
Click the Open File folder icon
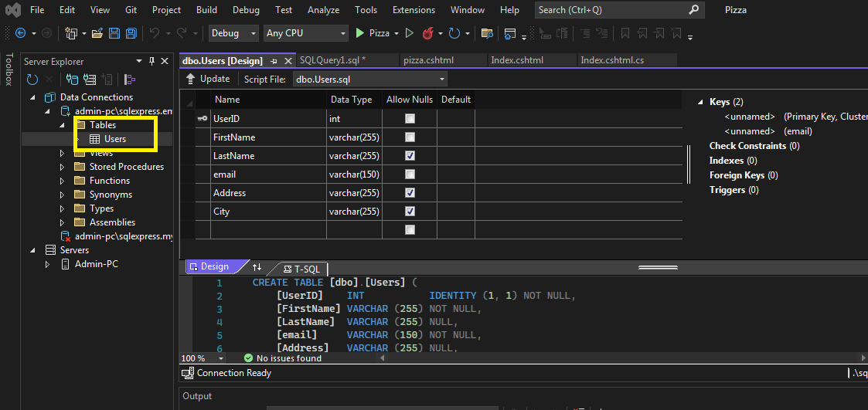pos(97,33)
